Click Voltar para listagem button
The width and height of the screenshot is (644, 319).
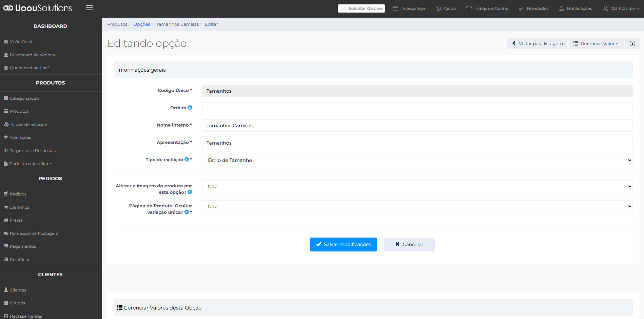pyautogui.click(x=537, y=43)
